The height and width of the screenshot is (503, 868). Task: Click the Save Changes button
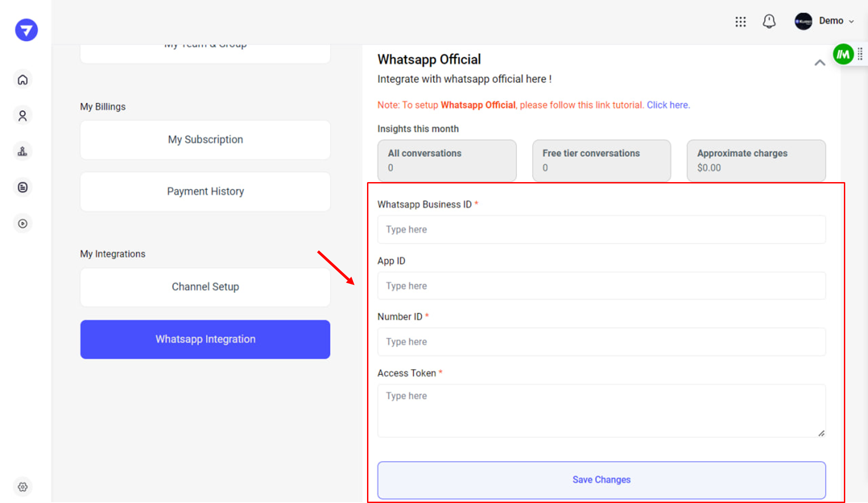point(601,480)
